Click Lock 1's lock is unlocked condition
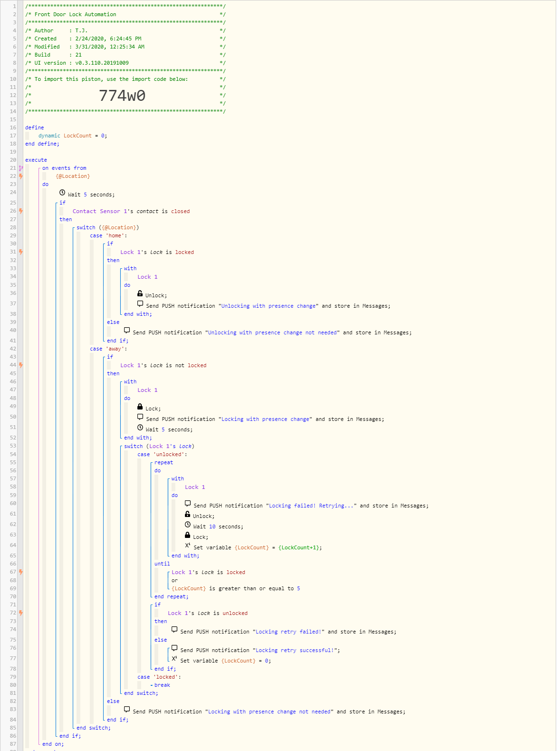The width and height of the screenshot is (560, 751). pos(208,613)
